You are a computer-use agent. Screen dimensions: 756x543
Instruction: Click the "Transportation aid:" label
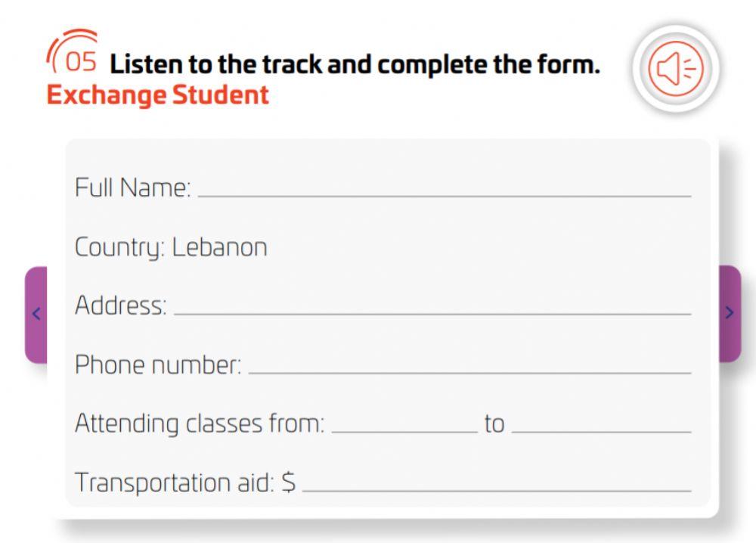(x=175, y=482)
